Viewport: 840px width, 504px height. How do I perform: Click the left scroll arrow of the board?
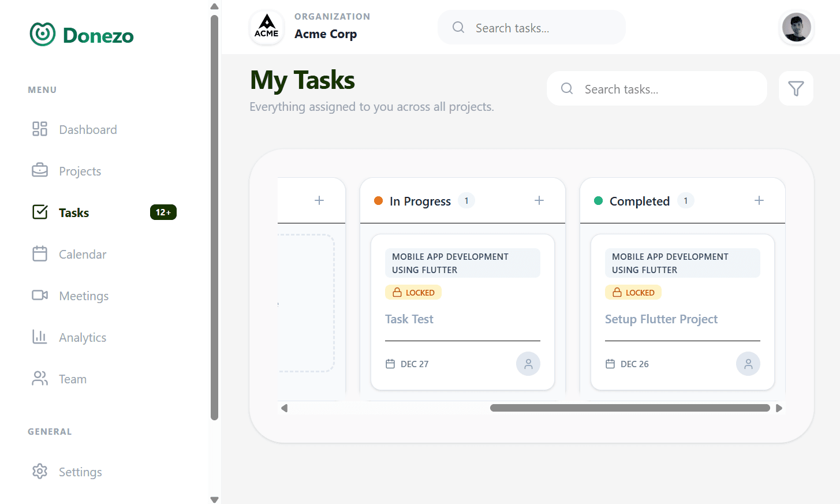[284, 408]
